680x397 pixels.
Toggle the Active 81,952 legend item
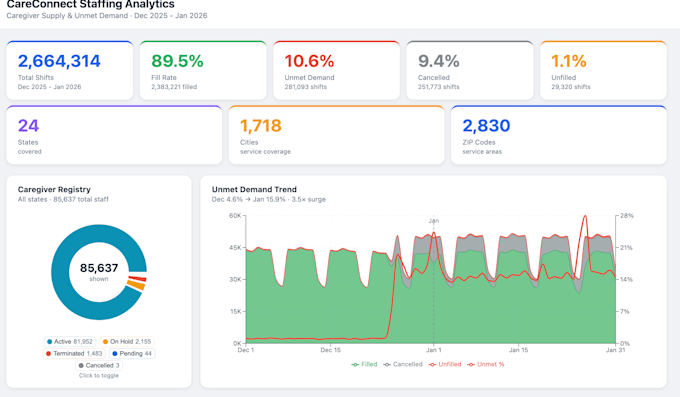pyautogui.click(x=70, y=341)
